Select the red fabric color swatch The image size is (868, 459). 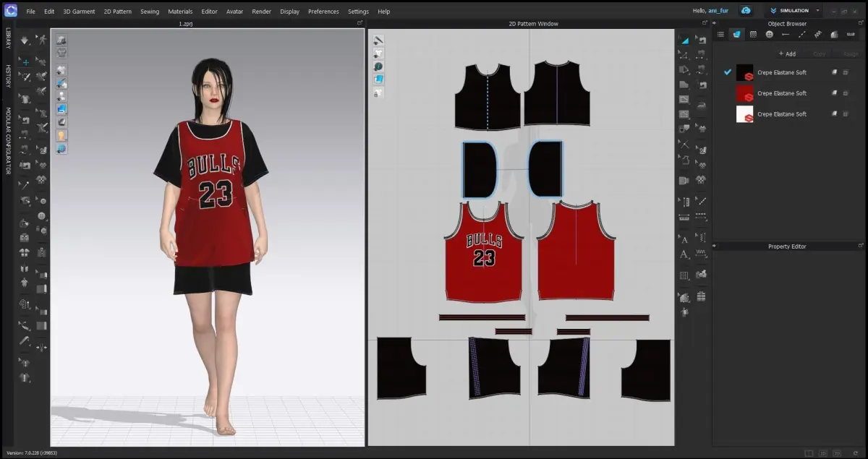coord(744,93)
